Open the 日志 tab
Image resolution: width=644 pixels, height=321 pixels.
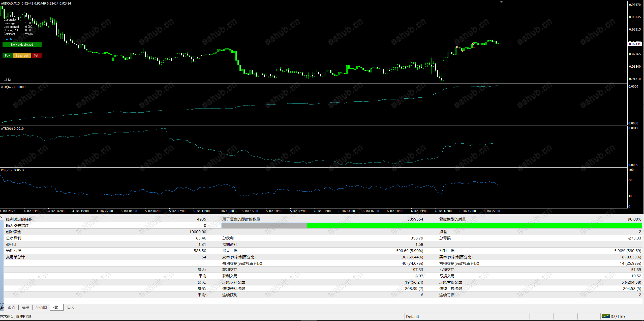point(71,307)
